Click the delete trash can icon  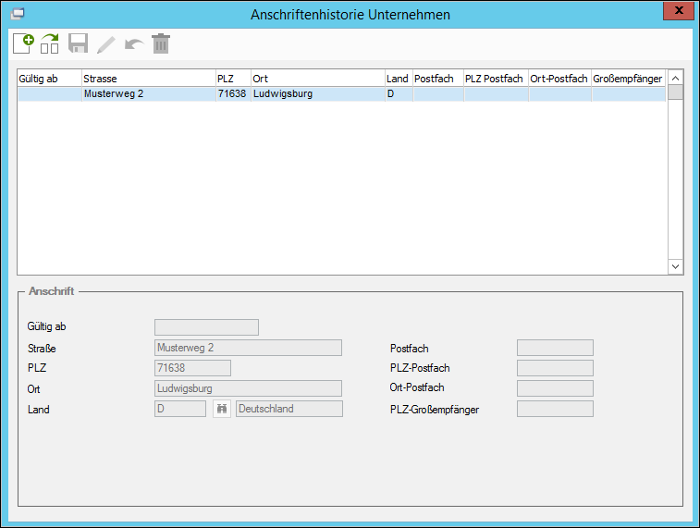(x=161, y=44)
